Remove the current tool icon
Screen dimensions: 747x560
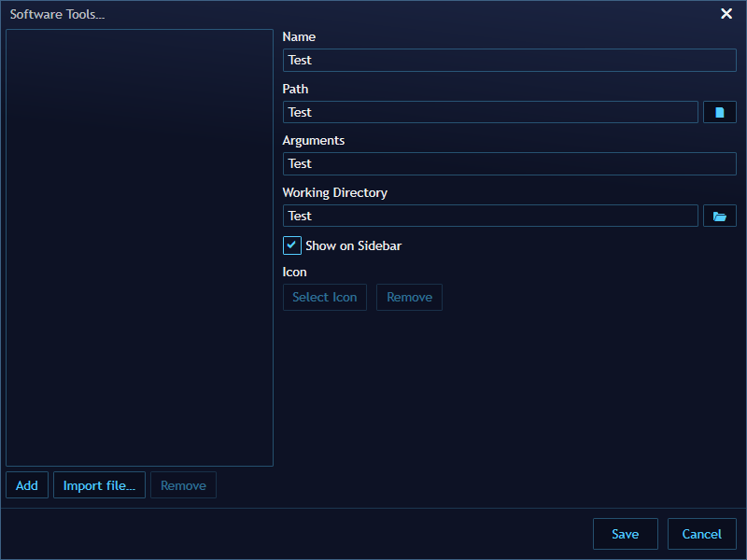[409, 297]
